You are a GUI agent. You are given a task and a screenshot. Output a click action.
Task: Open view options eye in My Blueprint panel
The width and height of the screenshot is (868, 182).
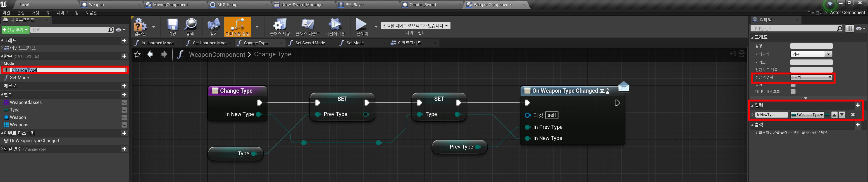click(x=120, y=30)
